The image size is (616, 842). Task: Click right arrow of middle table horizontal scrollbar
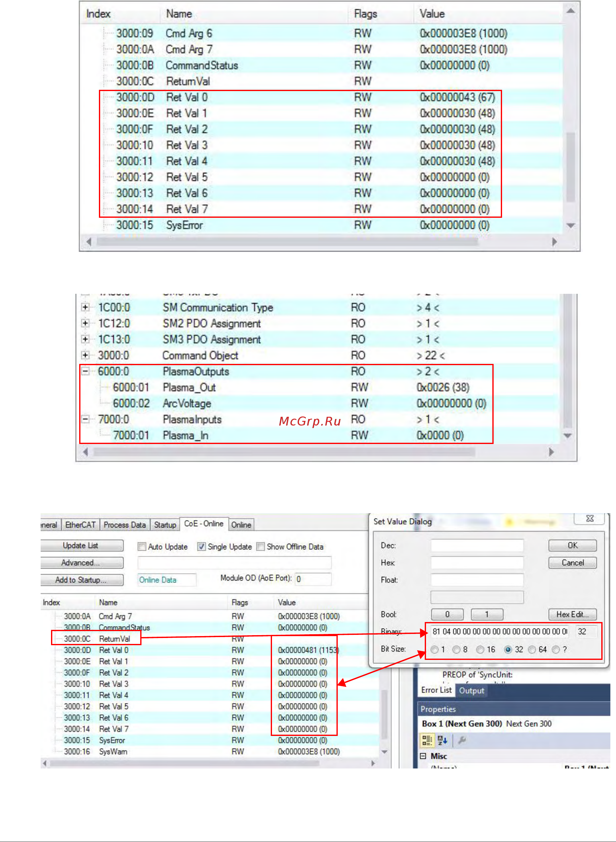coord(551,452)
